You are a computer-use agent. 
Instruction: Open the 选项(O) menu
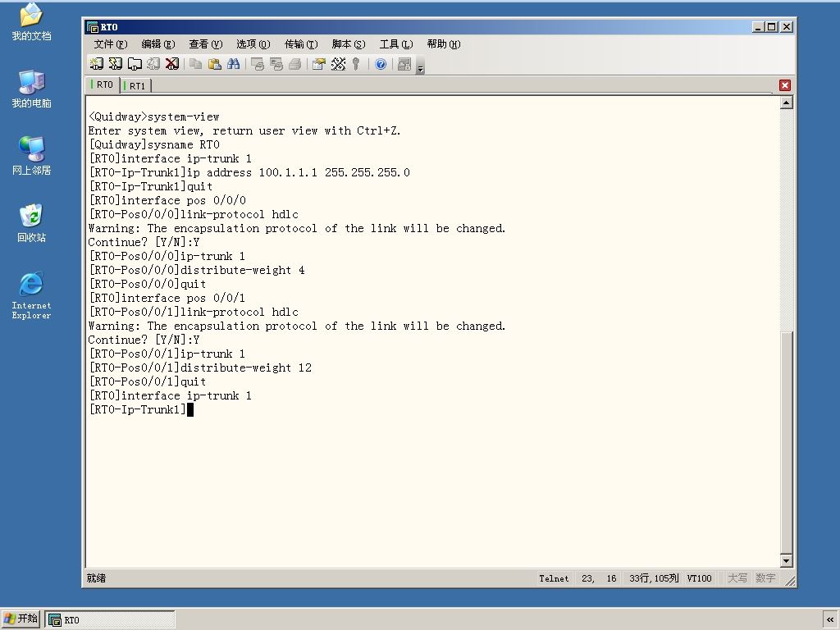[x=253, y=44]
